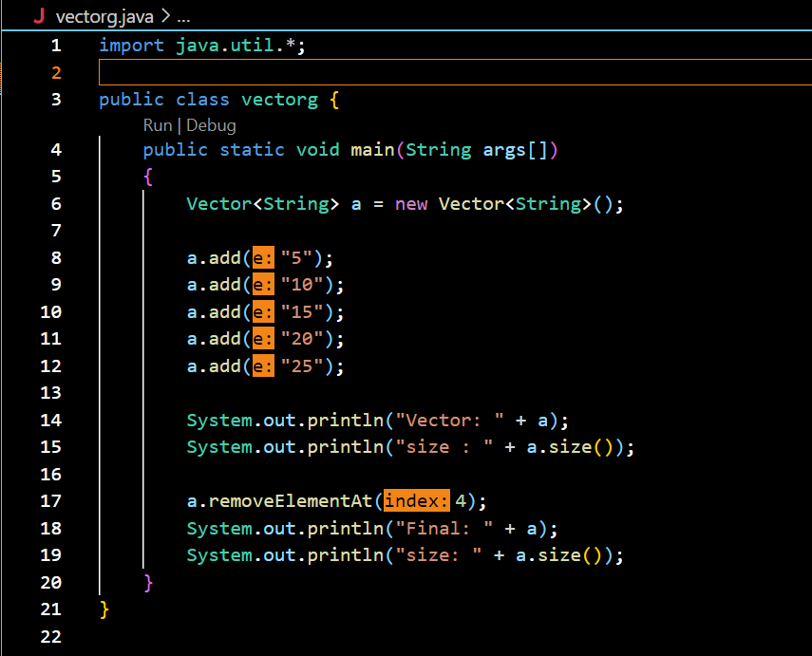Click the Java file icon in breadcrumb
This screenshot has width=812, height=656.
click(39, 16)
